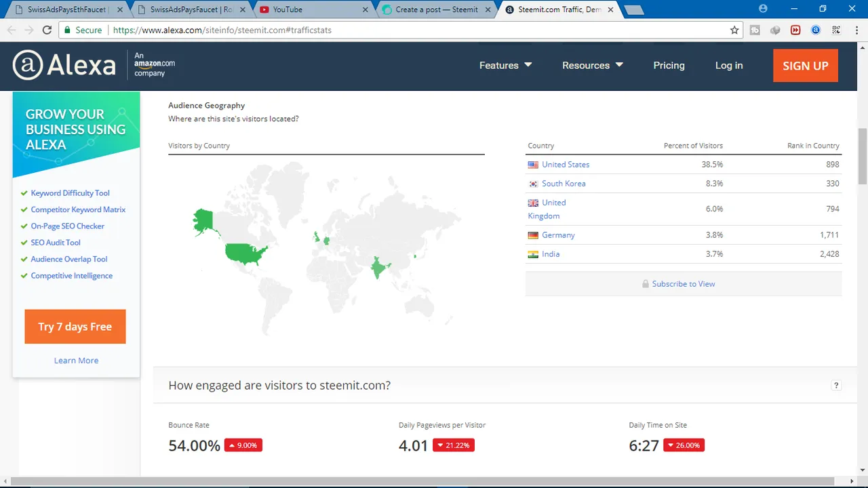Click the India flag icon
The height and width of the screenshot is (488, 868).
(533, 254)
